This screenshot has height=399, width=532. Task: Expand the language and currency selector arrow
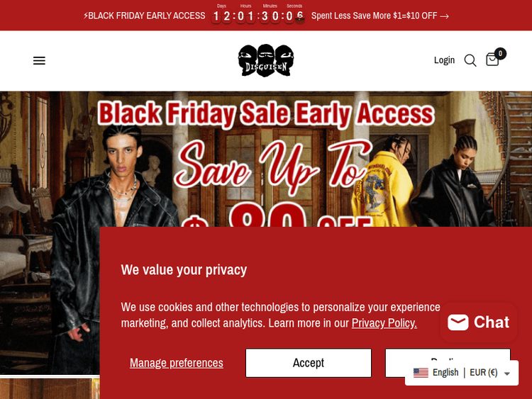pyautogui.click(x=507, y=373)
